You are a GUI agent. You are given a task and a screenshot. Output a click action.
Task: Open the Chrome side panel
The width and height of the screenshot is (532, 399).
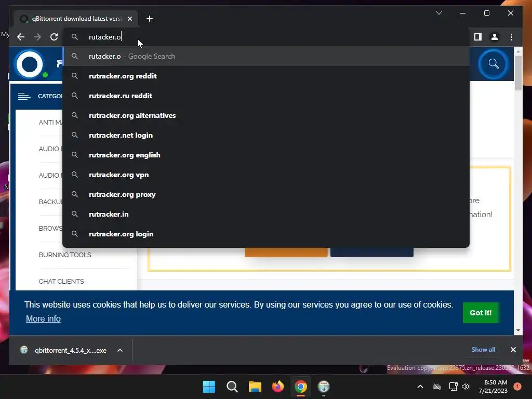pyautogui.click(x=478, y=37)
